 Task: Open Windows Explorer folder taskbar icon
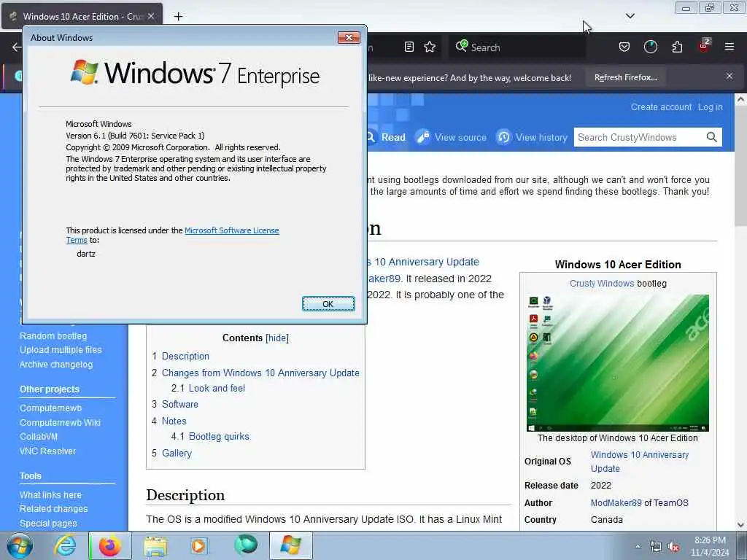pyautogui.click(x=155, y=546)
